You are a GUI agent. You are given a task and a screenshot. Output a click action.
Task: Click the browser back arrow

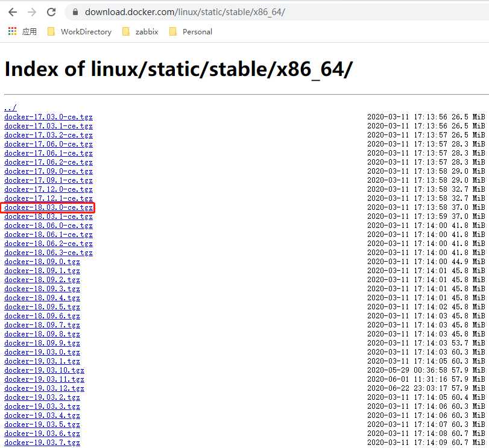(13, 12)
